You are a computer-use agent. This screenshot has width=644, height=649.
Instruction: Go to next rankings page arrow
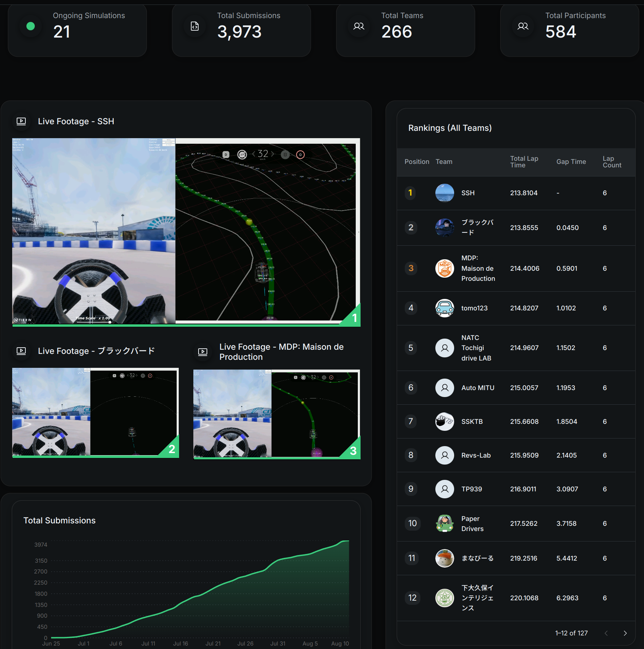(625, 633)
